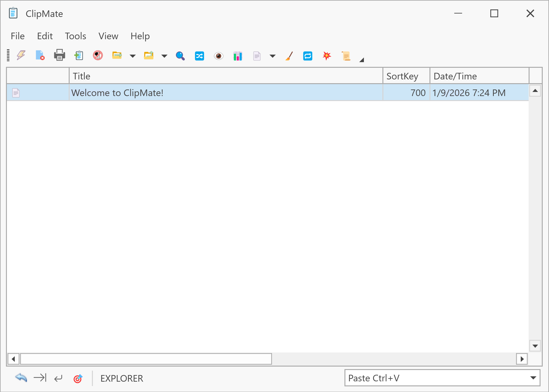Expand the document template dropdown
The image size is (549, 392).
tap(273, 56)
